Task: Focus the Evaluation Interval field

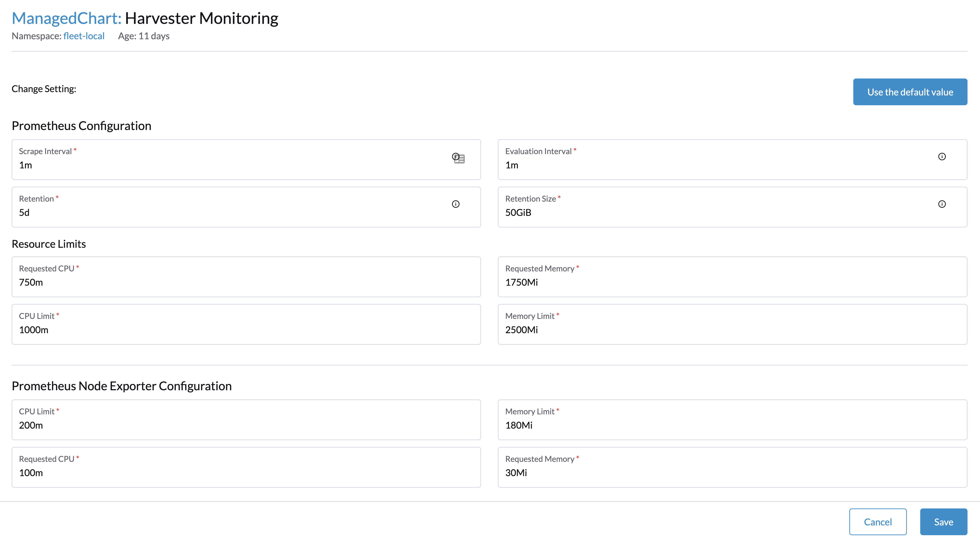Action: point(732,159)
